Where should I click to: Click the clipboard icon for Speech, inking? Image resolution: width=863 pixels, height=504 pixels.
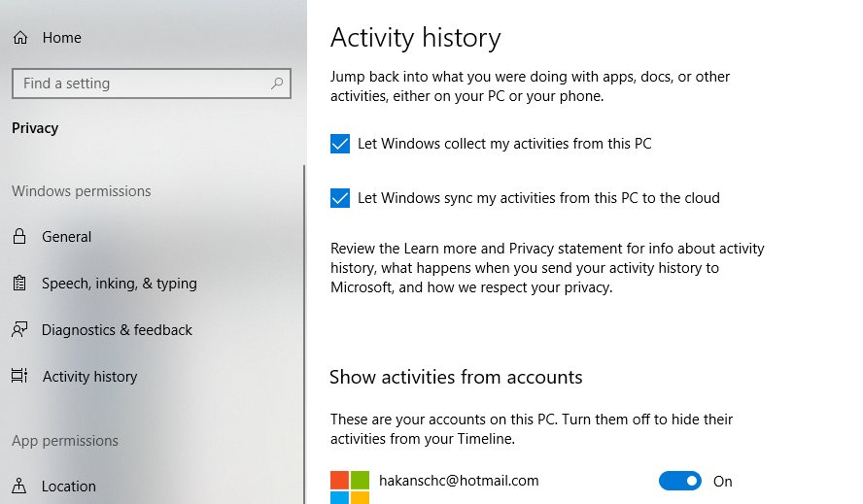19,284
